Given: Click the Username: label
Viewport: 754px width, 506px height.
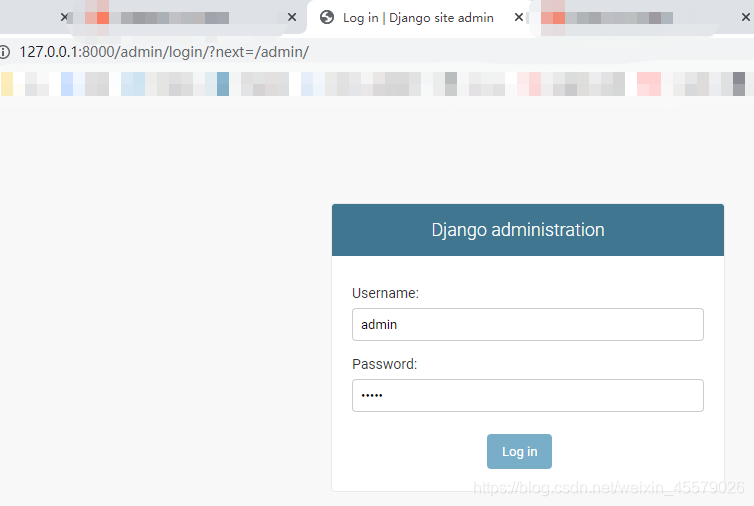Looking at the screenshot, I should (385, 293).
